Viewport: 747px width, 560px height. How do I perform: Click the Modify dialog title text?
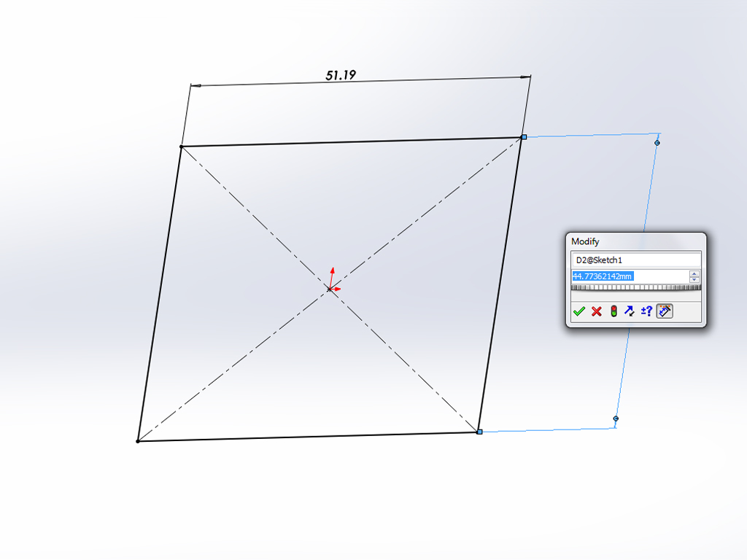(585, 241)
